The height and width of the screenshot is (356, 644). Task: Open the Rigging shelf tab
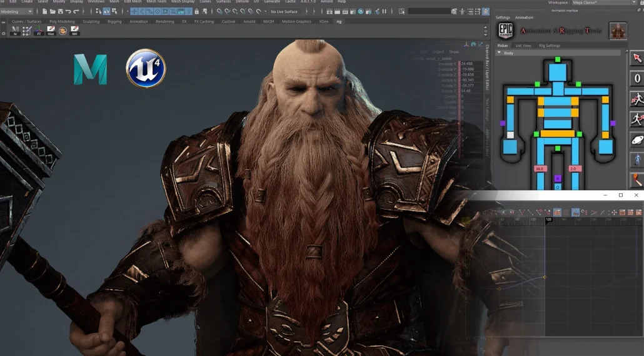click(114, 21)
